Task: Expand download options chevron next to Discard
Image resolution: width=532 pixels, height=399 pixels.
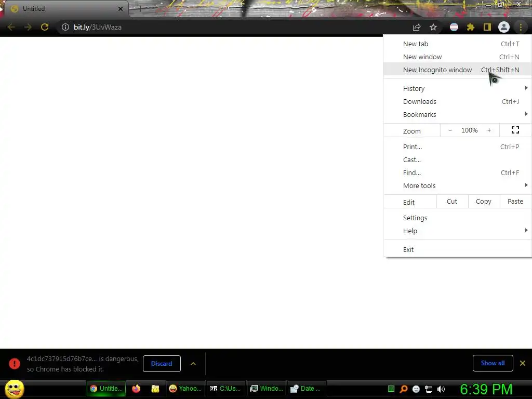Action: tap(193, 363)
